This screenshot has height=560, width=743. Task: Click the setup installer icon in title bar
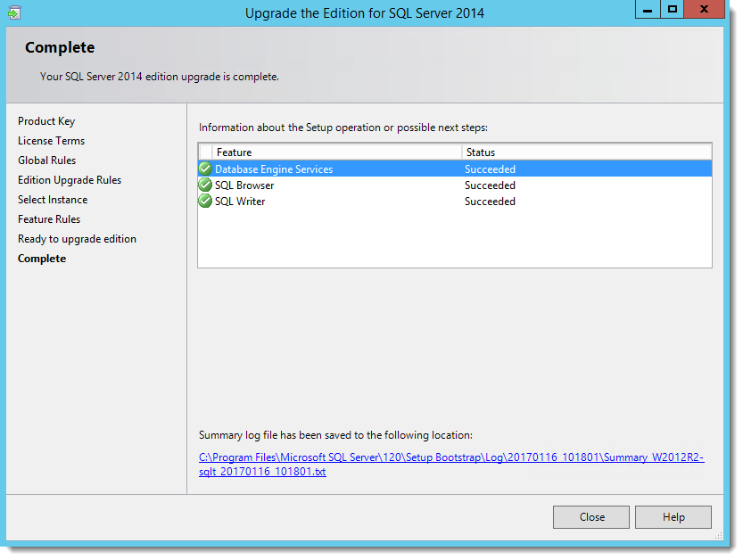(14, 12)
